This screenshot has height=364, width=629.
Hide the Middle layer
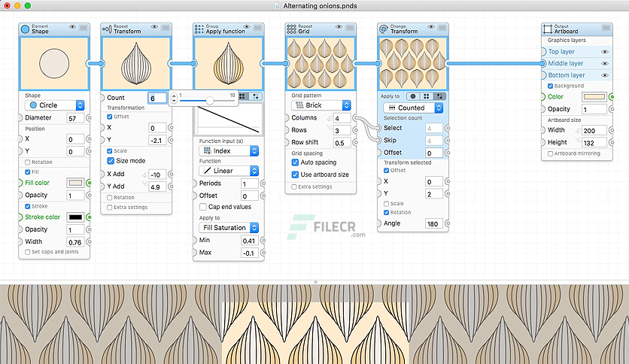coord(604,63)
